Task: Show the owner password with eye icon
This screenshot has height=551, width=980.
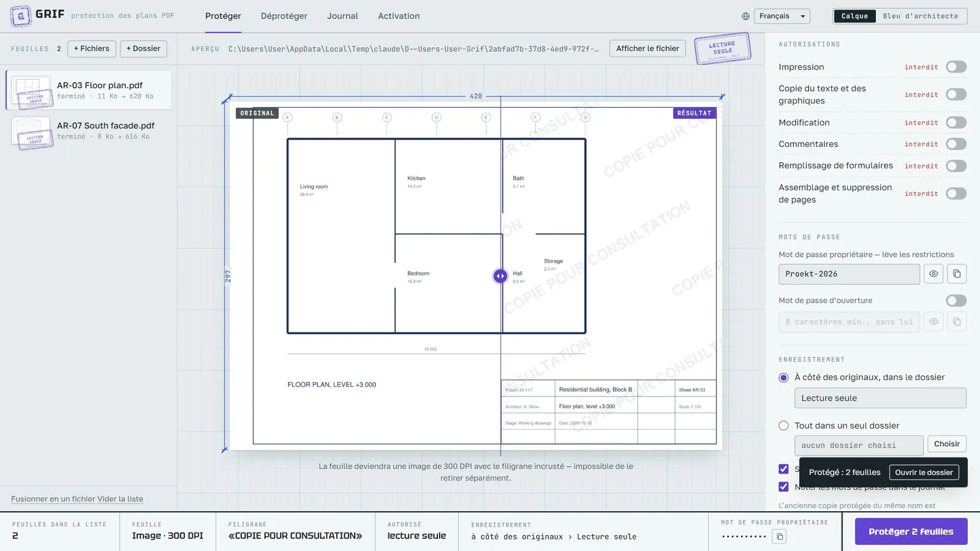Action: [x=933, y=274]
